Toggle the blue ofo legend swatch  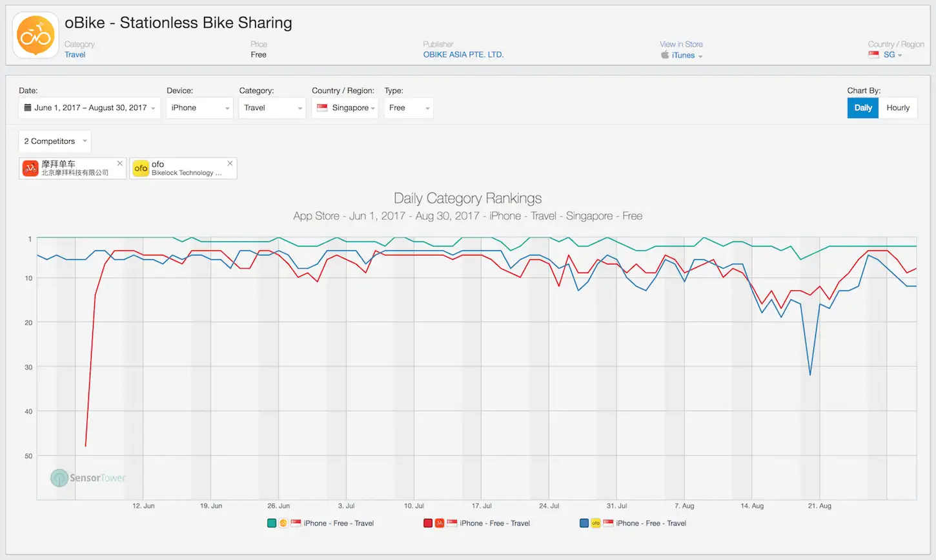click(584, 523)
